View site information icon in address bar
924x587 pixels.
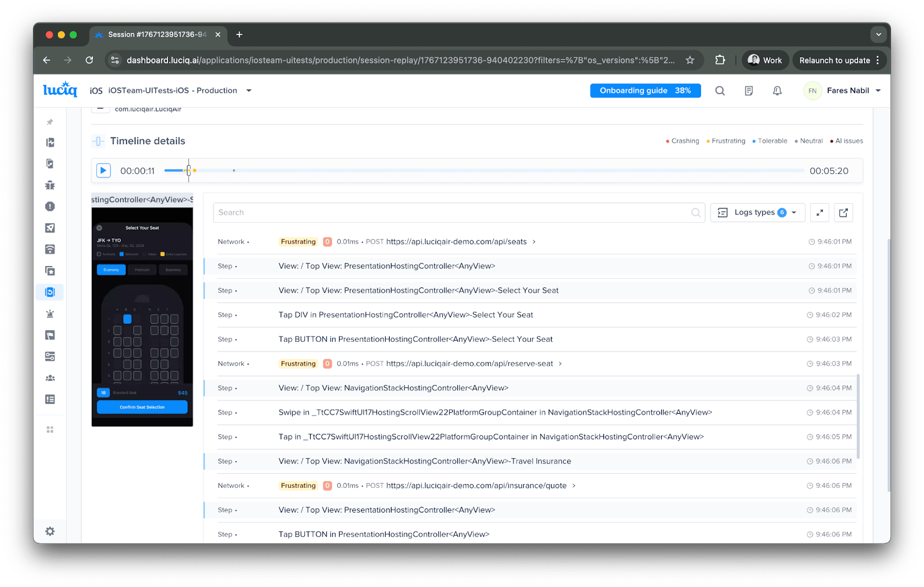coord(115,60)
